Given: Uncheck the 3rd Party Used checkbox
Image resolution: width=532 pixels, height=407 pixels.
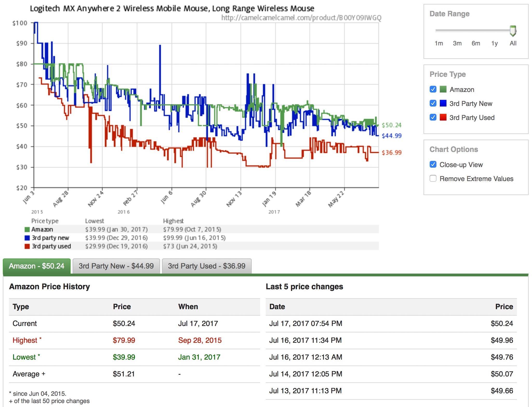Looking at the screenshot, I should click(433, 117).
